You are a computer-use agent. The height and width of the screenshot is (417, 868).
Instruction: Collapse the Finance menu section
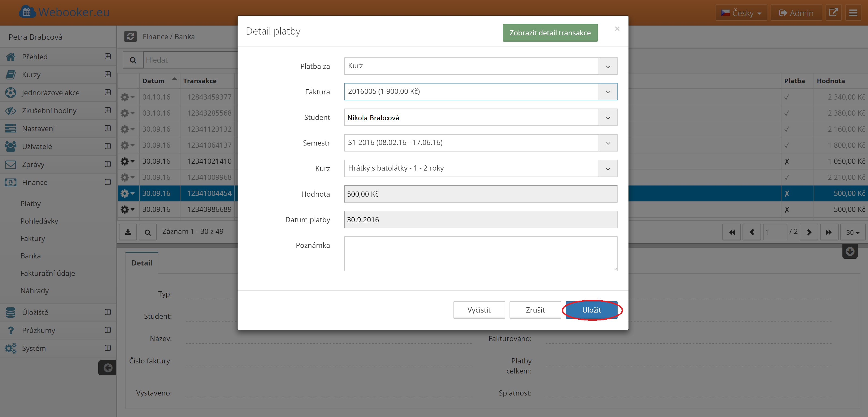108,182
